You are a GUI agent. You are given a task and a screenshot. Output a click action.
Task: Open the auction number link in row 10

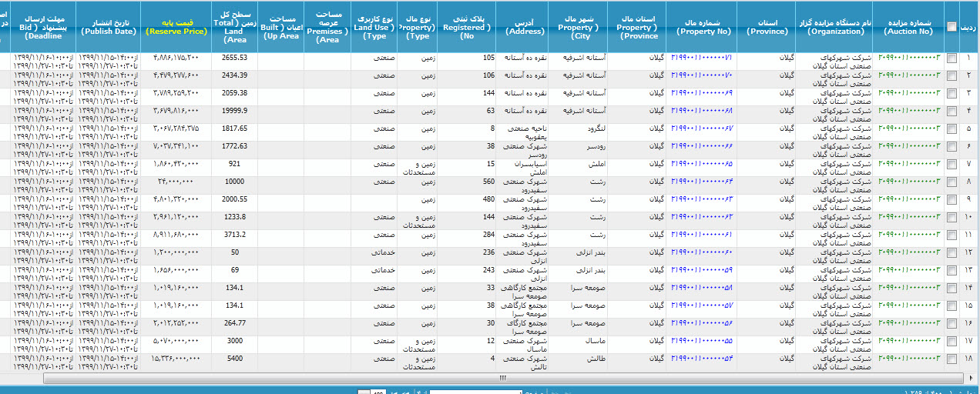click(x=909, y=217)
